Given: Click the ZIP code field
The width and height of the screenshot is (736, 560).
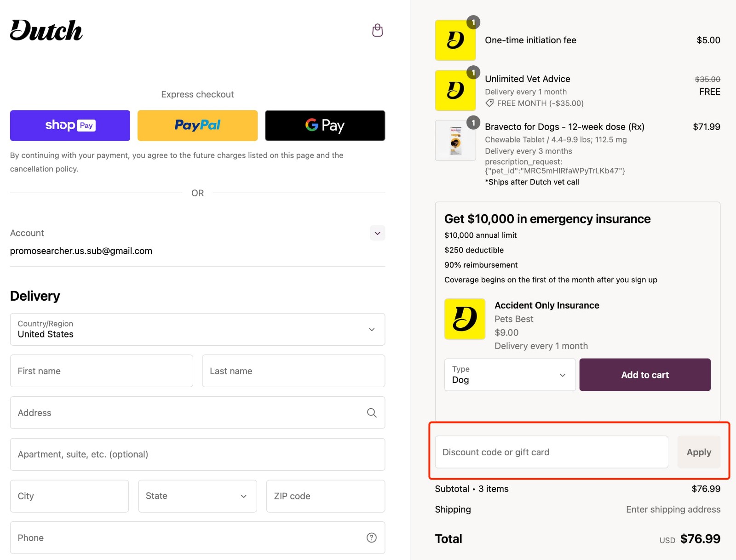Looking at the screenshot, I should [x=325, y=496].
